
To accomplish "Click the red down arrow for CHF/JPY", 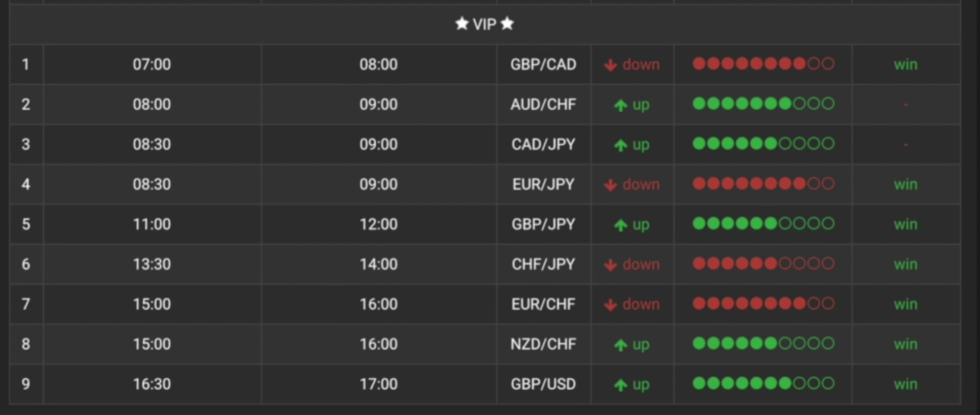I will [x=611, y=264].
